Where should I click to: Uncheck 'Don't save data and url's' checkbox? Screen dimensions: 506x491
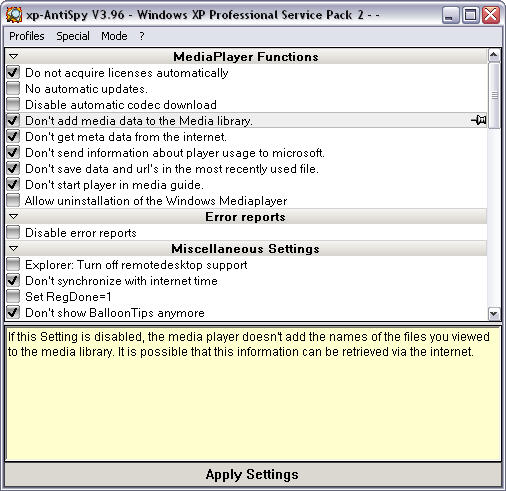(x=13, y=168)
